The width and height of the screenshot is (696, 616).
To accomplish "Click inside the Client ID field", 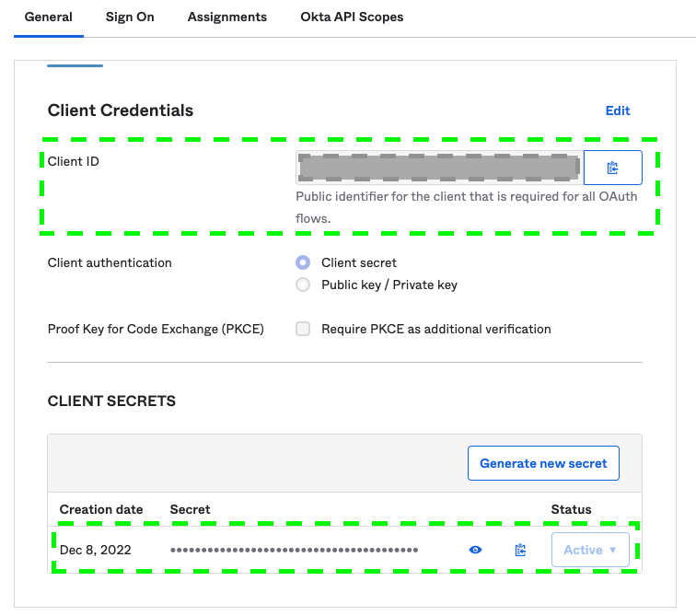I will tap(438, 168).
